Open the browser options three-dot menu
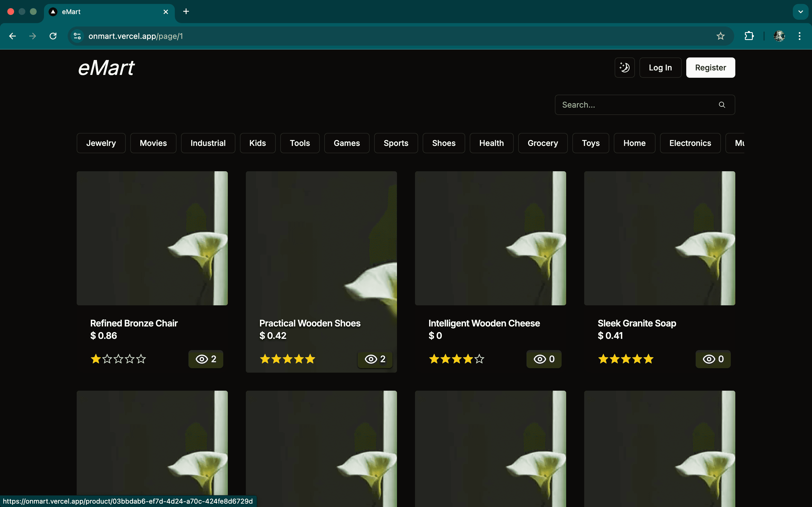The width and height of the screenshot is (812, 507). tap(800, 36)
